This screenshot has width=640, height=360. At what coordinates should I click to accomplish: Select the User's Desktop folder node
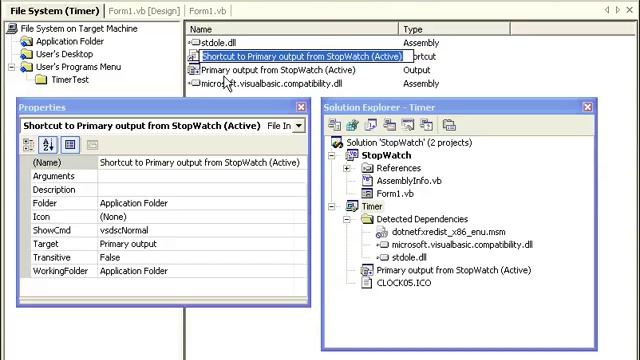[64, 54]
